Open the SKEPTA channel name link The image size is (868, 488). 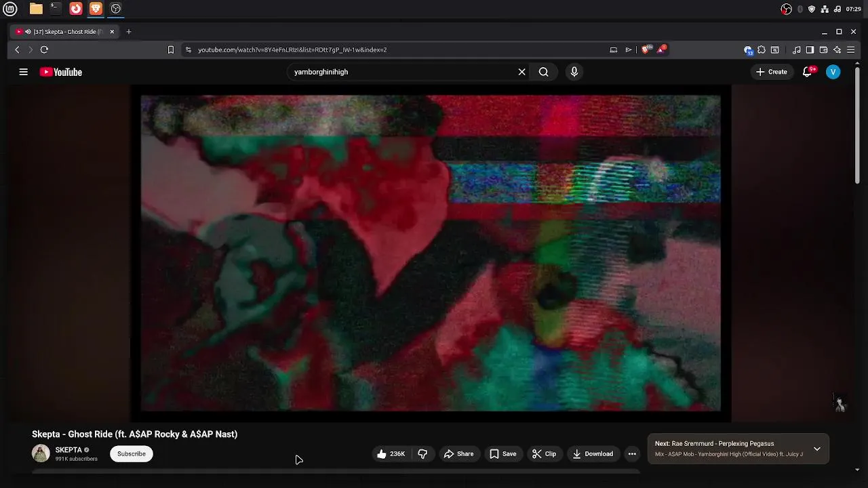[68, 450]
